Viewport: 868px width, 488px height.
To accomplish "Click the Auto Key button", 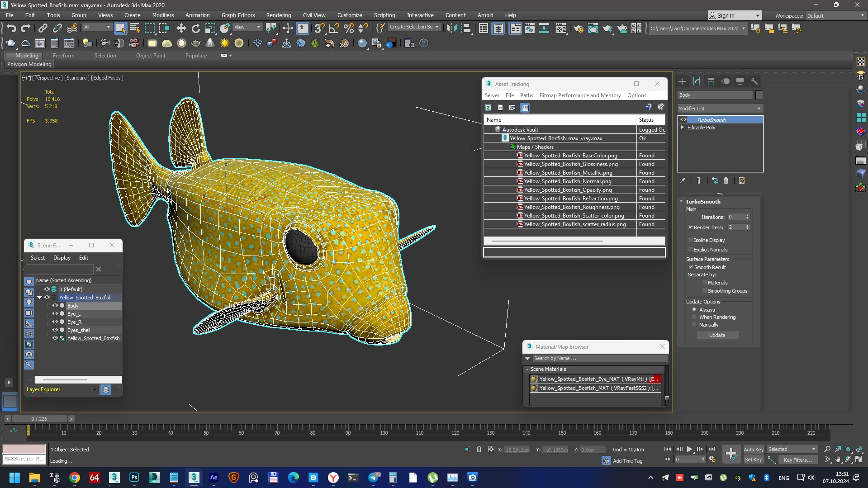I will click(754, 449).
